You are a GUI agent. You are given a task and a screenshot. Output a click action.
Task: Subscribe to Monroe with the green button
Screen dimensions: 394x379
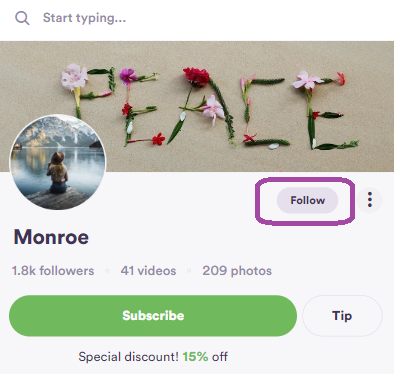(153, 316)
